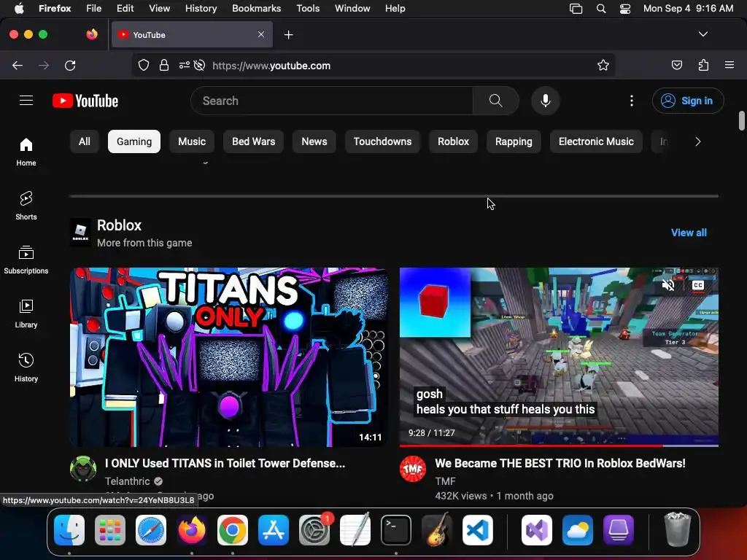
Task: Click the Firefox address bar URL
Action: (271, 65)
